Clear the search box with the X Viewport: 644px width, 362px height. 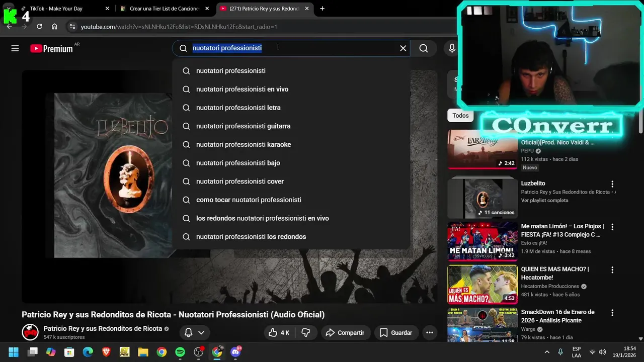403,48
